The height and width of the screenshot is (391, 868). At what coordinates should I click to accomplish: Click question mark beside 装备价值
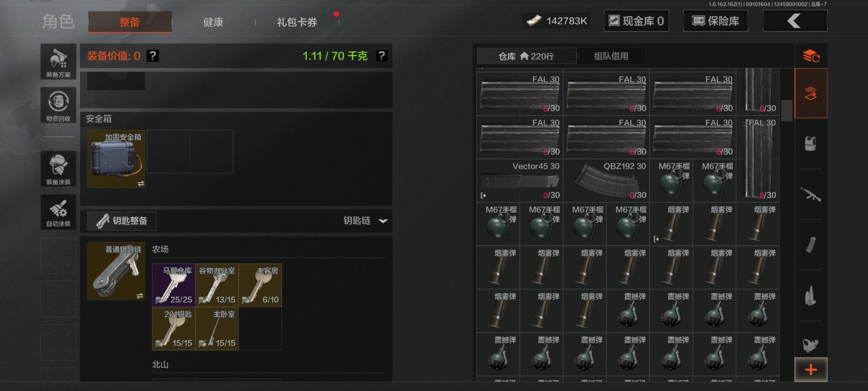pos(153,56)
